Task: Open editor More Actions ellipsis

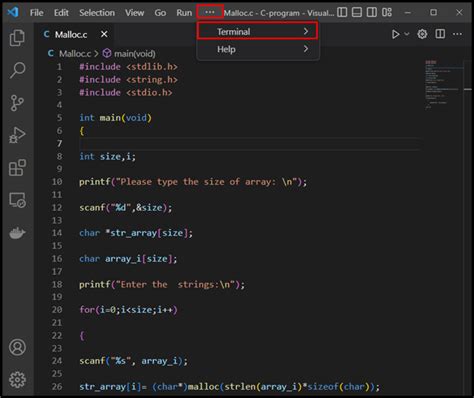Action: (x=457, y=34)
